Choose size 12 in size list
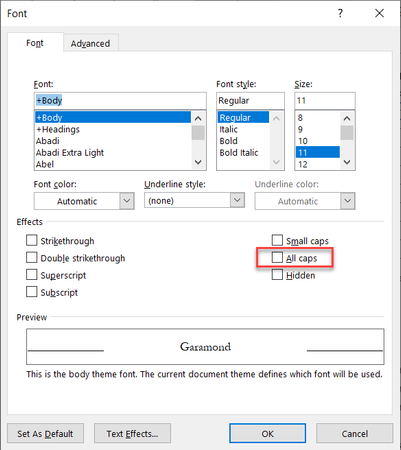 click(x=318, y=164)
